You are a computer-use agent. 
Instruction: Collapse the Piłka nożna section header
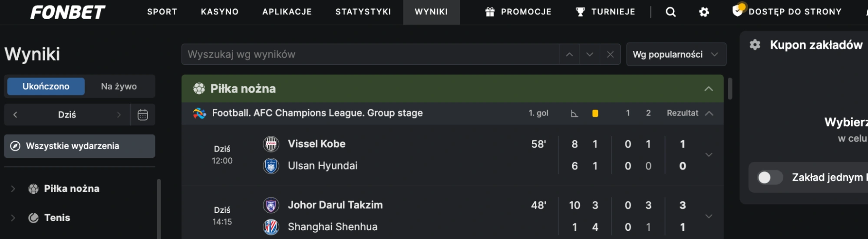[708, 89]
